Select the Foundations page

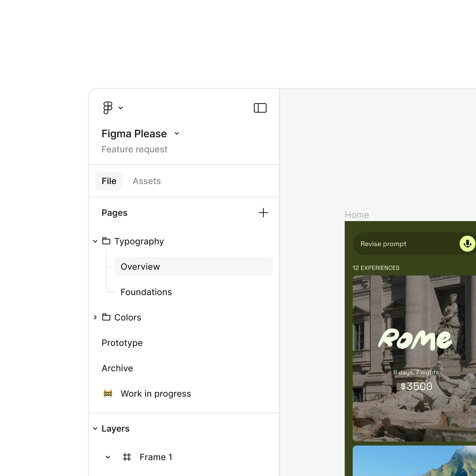[x=146, y=292]
